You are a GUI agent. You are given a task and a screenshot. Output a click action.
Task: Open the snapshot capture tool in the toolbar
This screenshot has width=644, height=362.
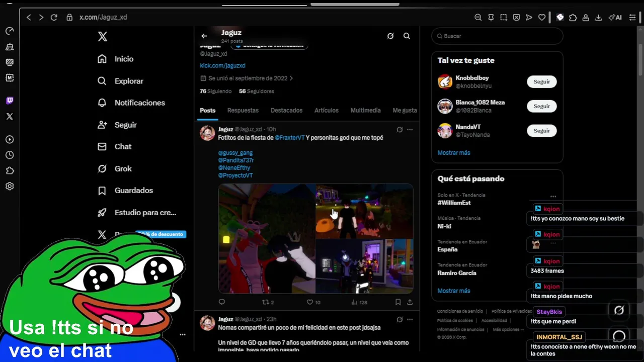(x=504, y=17)
